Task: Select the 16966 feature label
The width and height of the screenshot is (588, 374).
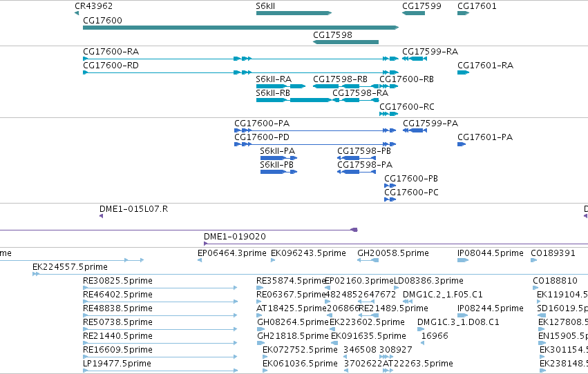Action: 435,336
